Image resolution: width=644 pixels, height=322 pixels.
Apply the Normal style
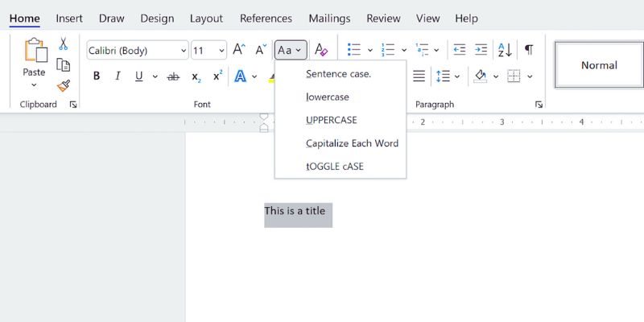pos(599,65)
